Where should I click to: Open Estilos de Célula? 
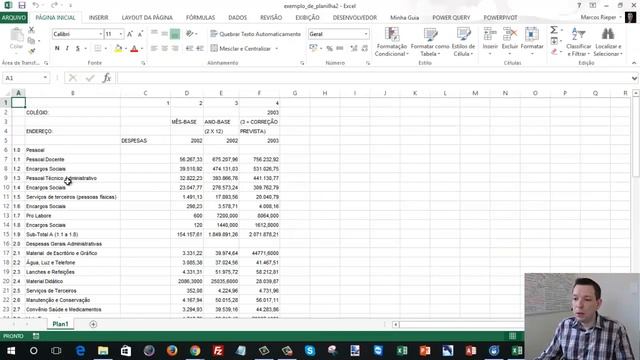click(463, 42)
